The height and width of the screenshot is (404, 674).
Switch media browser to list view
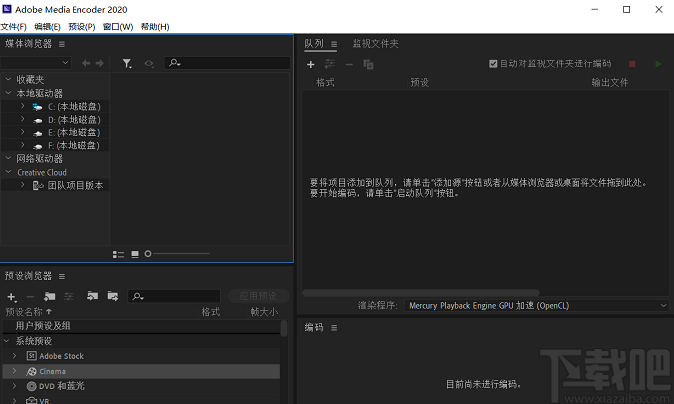point(118,254)
